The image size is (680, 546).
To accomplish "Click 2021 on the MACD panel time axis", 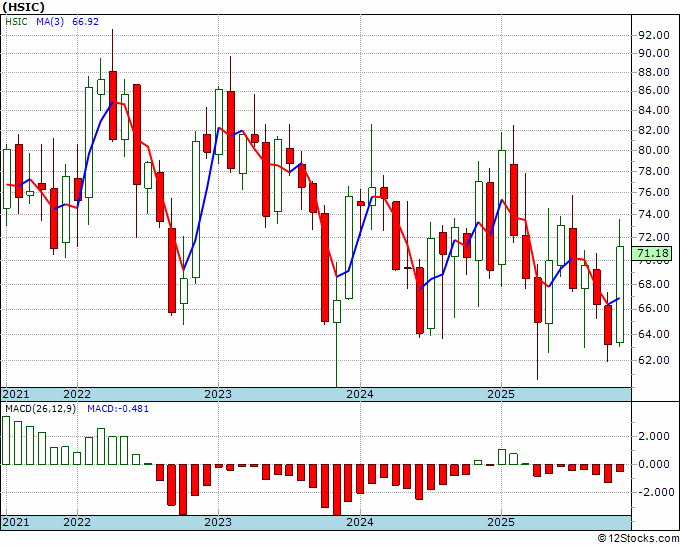I will coord(16,522).
